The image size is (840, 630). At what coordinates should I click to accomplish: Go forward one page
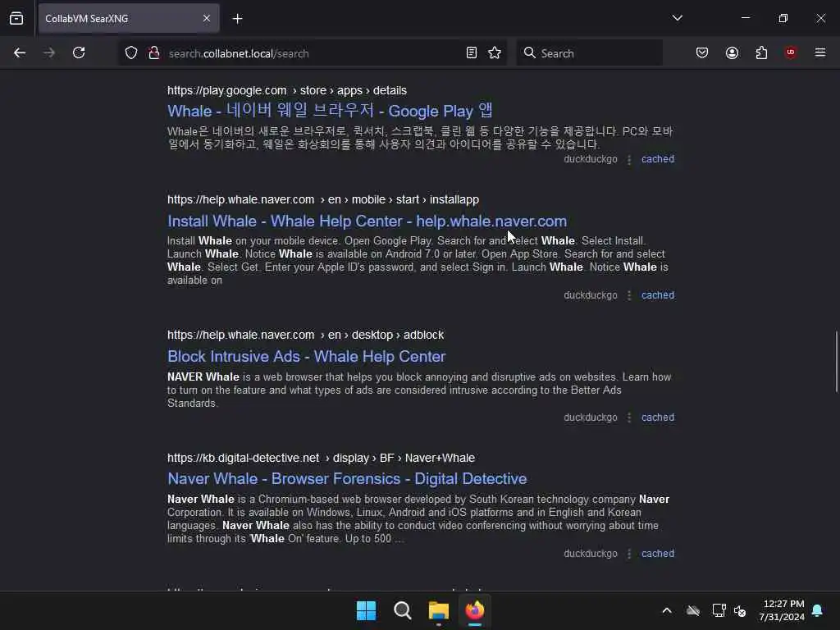(x=49, y=53)
